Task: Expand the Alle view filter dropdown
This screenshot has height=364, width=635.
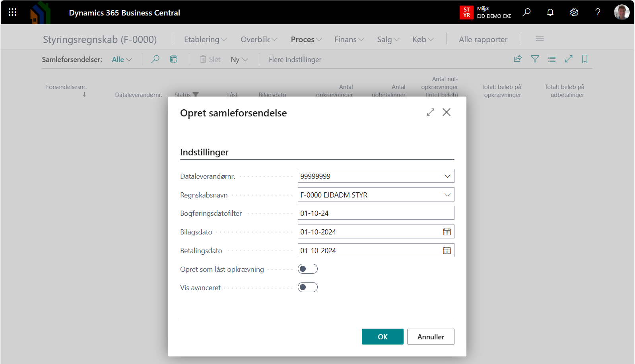Action: [x=122, y=60]
